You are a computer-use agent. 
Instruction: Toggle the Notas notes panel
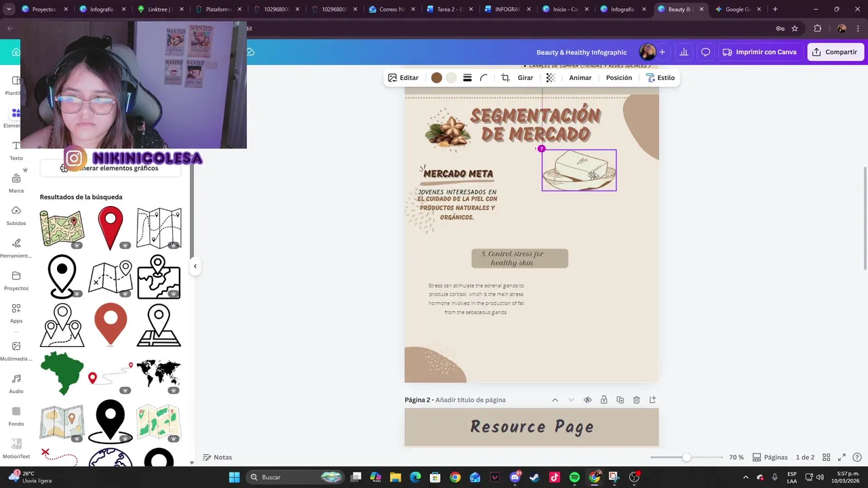click(x=217, y=457)
